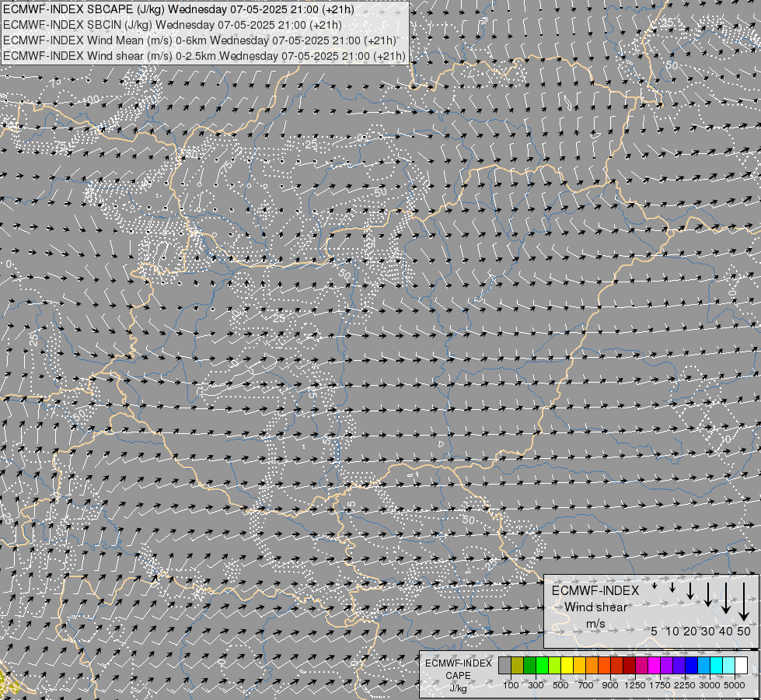
Task: Pick the gray CAPE legend swatch
Action: (x=504, y=665)
